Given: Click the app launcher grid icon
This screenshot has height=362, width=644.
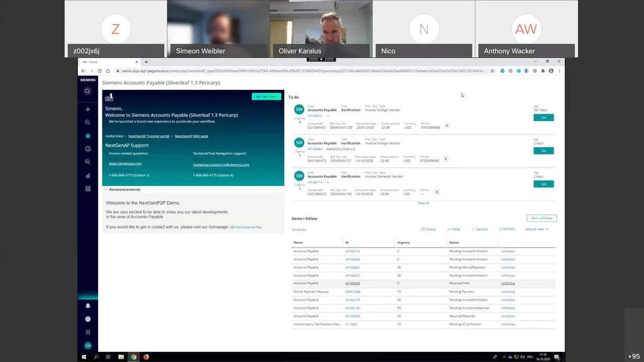Looking at the screenshot, I should pos(88,331).
